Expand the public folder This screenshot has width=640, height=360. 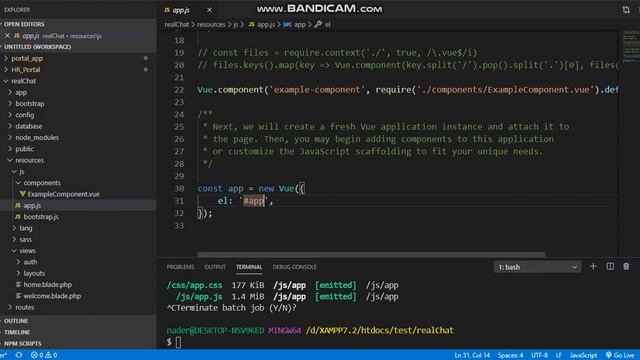click(24, 149)
